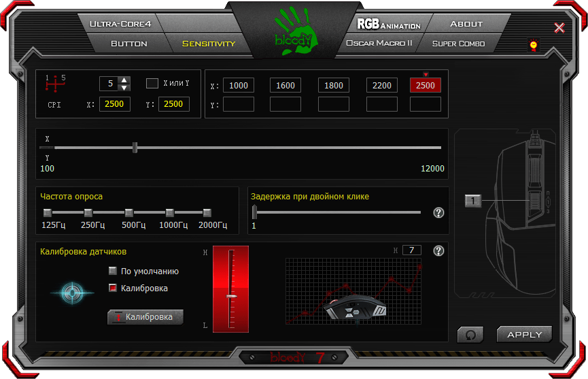Click the double-click delay slider handle
This screenshot has height=379, width=588.
[x=254, y=212]
